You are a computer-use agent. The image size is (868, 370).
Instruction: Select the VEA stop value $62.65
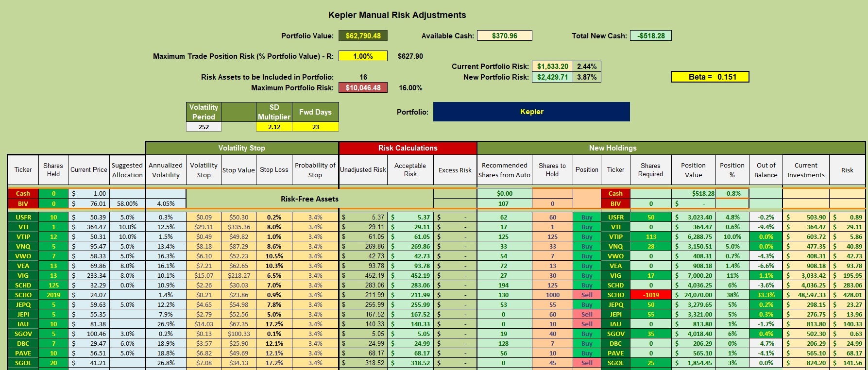238,266
